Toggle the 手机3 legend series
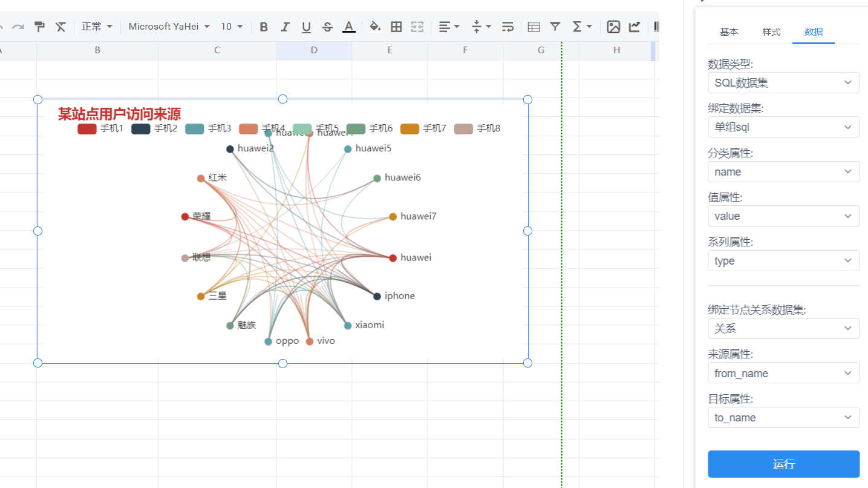 tap(208, 128)
